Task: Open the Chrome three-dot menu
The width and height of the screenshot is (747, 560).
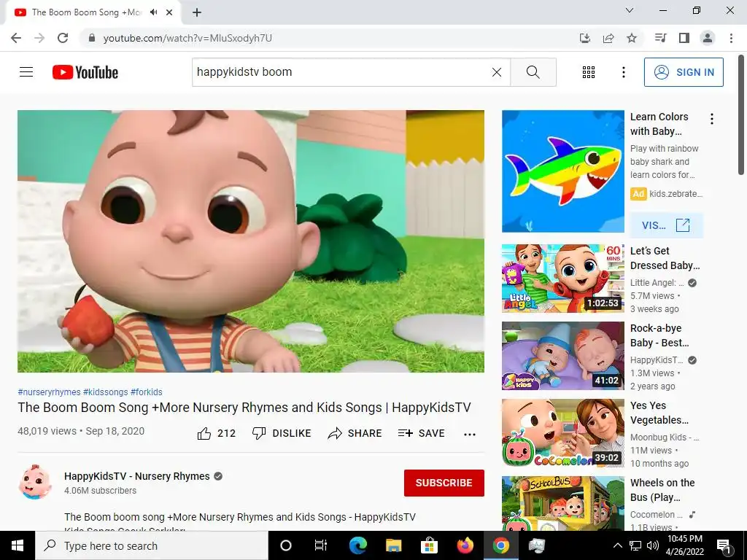Action: pyautogui.click(x=731, y=38)
